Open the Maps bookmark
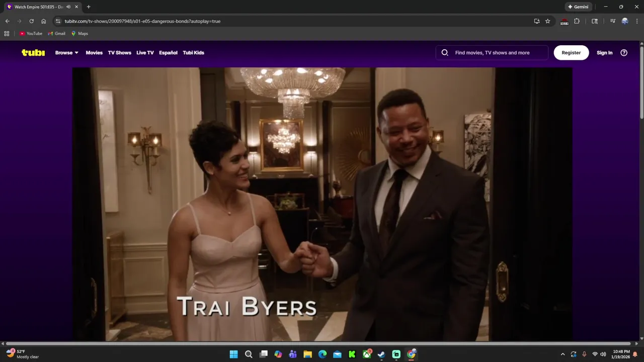This screenshot has height=362, width=644. 79,34
